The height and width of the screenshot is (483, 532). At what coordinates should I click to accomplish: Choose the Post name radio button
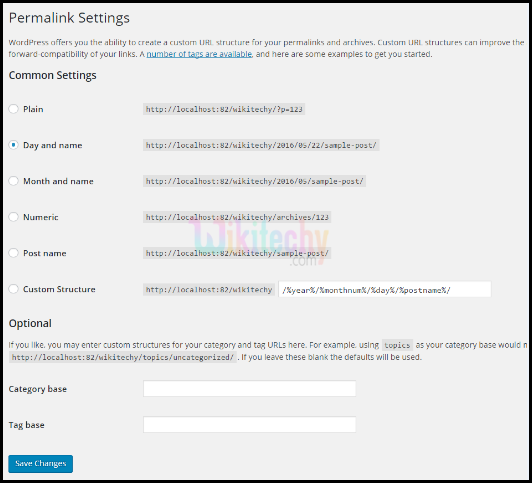13,253
